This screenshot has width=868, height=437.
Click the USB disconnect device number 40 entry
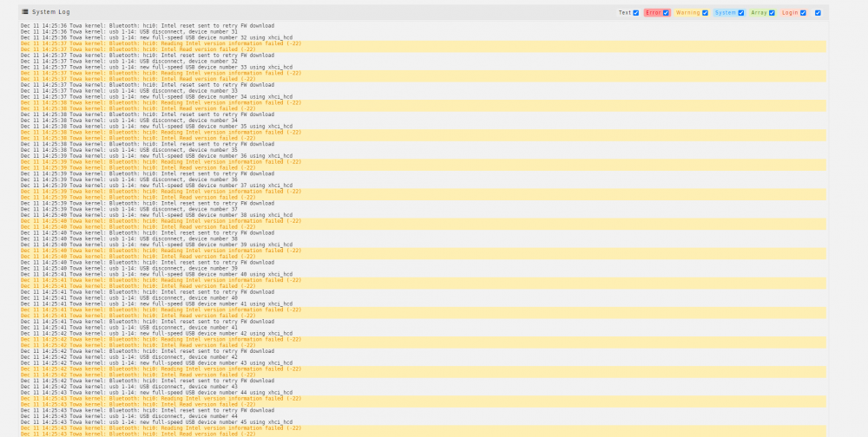coord(129,298)
